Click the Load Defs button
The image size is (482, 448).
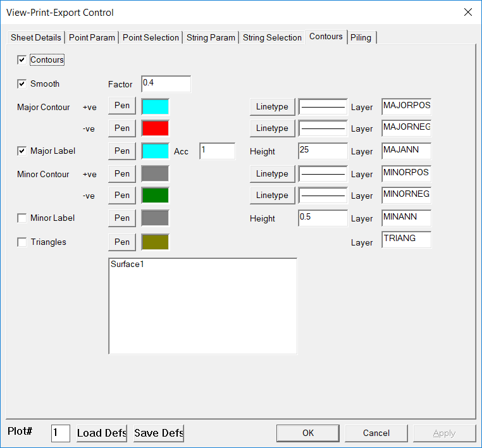[102, 433]
